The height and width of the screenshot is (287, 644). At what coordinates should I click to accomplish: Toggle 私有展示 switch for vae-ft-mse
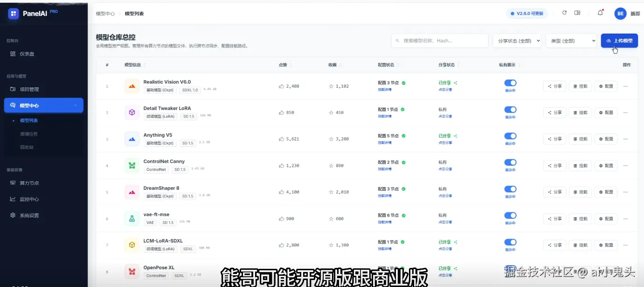(510, 216)
